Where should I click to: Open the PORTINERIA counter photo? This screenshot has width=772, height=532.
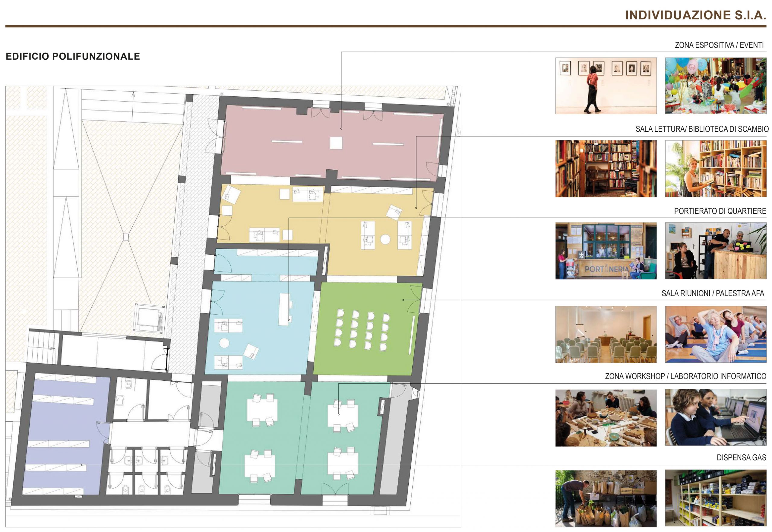tap(606, 251)
